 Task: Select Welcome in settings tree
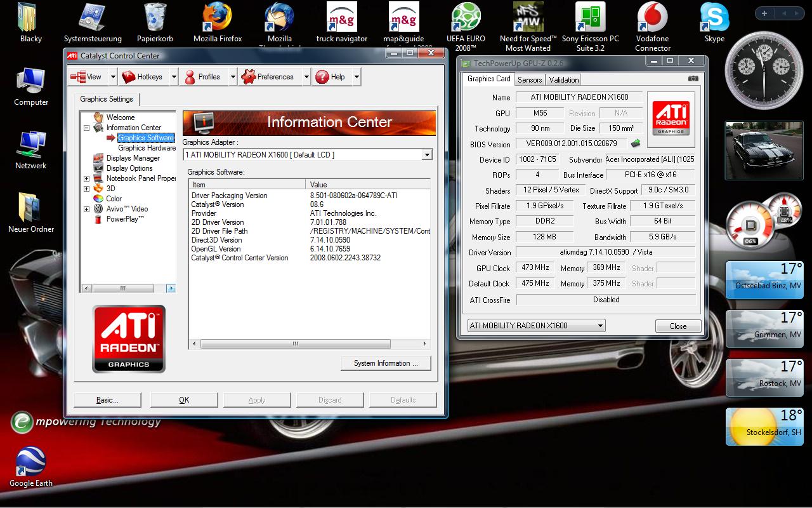(121, 117)
